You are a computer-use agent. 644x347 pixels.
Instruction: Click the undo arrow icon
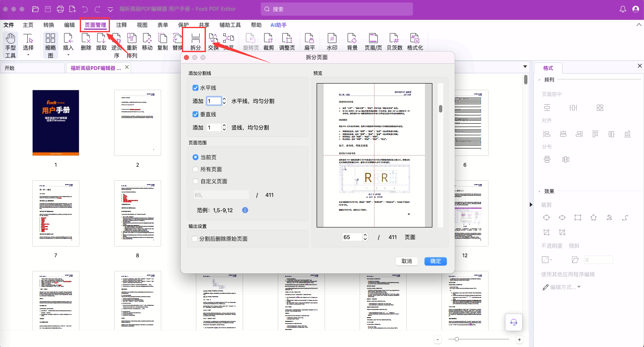click(85, 9)
